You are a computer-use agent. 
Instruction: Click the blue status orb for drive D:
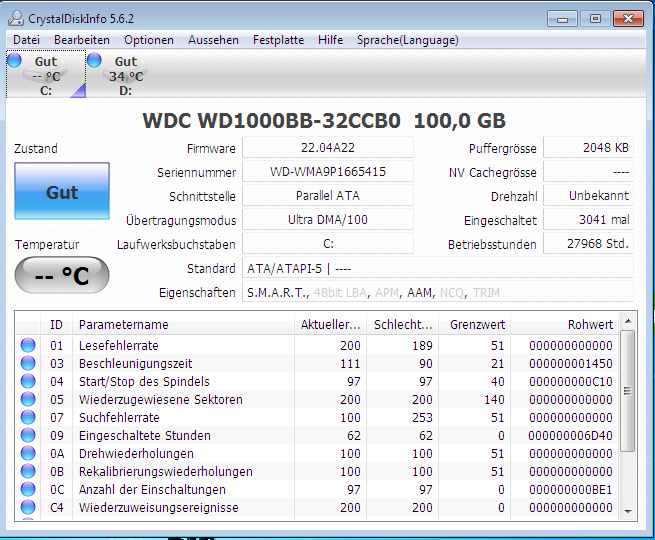point(94,60)
